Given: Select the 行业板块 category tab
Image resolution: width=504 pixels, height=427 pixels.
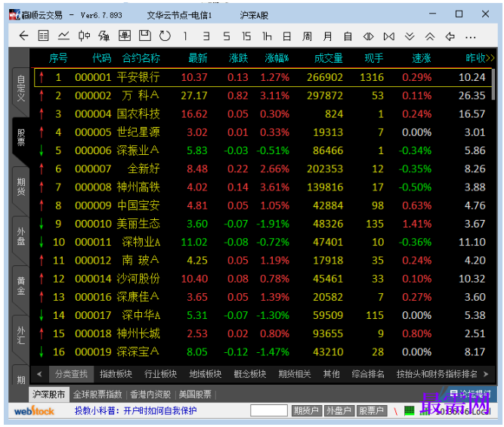Looking at the screenshot, I should 160,374.
